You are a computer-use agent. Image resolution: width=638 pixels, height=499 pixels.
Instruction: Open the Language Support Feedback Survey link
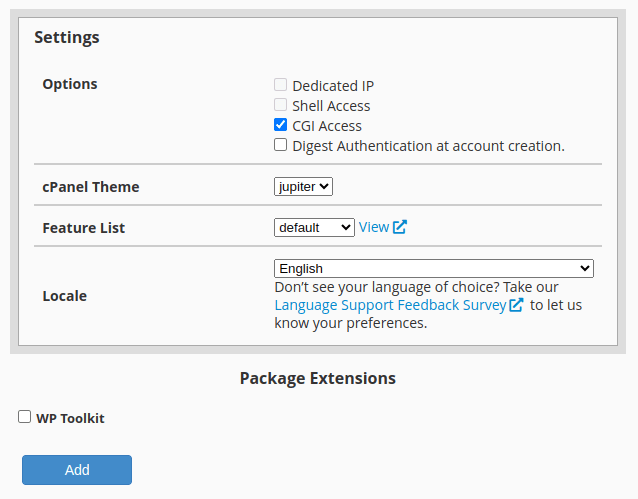pyautogui.click(x=390, y=305)
